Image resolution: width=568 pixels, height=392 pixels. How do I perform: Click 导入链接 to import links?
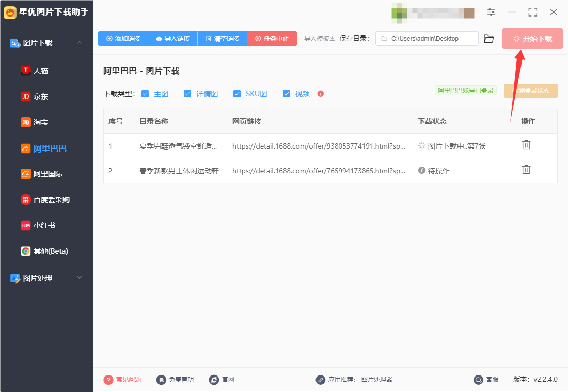point(173,38)
